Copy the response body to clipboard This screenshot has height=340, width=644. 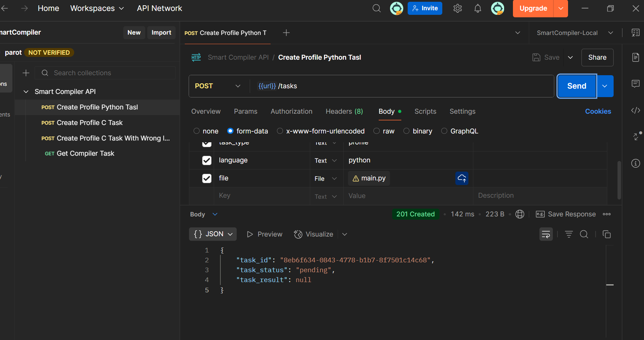tap(607, 234)
